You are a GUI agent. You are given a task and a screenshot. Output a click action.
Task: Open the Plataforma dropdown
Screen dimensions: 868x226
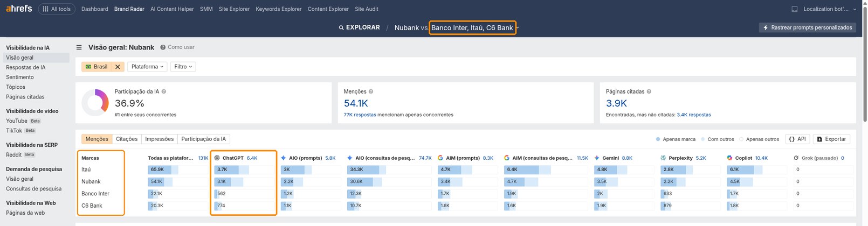(147, 67)
